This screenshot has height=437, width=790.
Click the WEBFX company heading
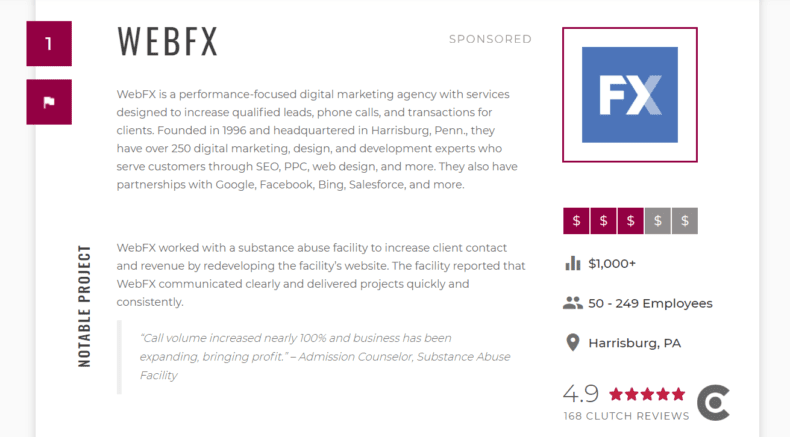tap(168, 41)
